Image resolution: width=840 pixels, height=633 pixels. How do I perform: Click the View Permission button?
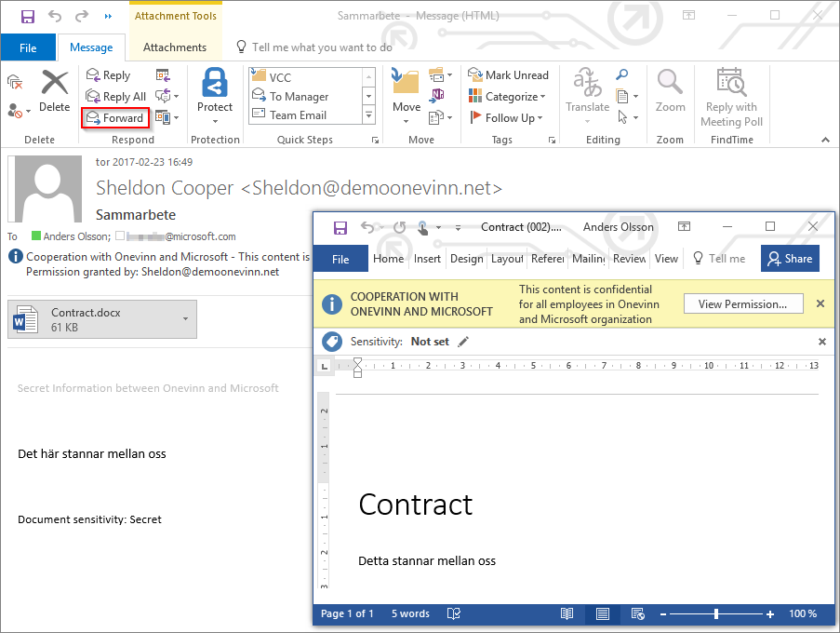point(742,303)
